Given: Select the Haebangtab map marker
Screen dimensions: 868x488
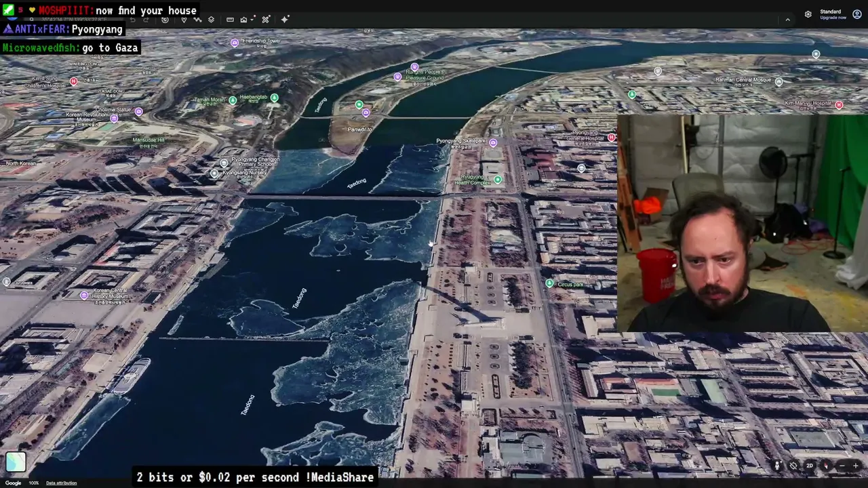Looking at the screenshot, I should pyautogui.click(x=274, y=98).
